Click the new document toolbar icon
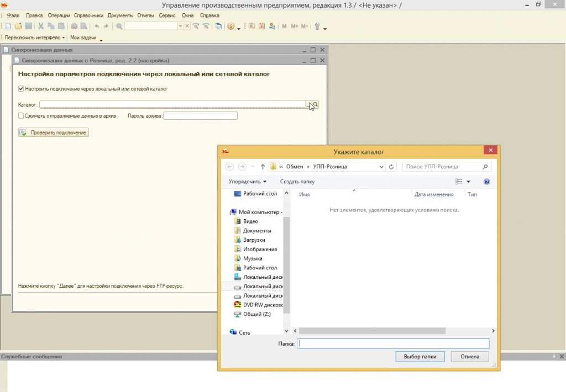566x392 pixels. [8, 26]
